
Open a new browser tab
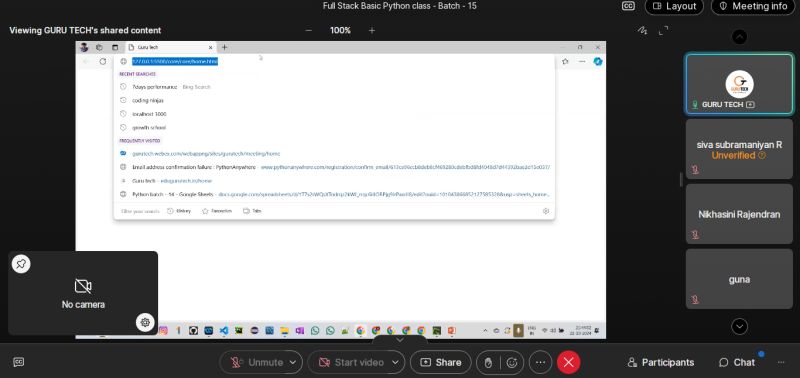click(x=224, y=47)
